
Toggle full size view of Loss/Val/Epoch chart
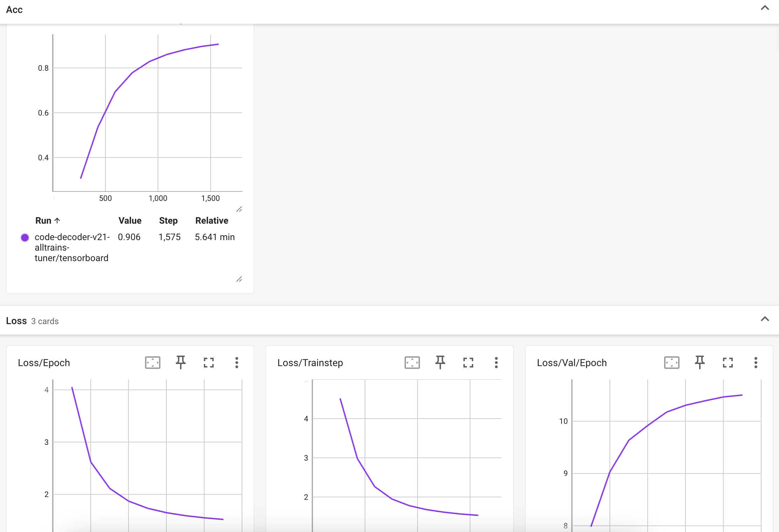pyautogui.click(x=728, y=363)
